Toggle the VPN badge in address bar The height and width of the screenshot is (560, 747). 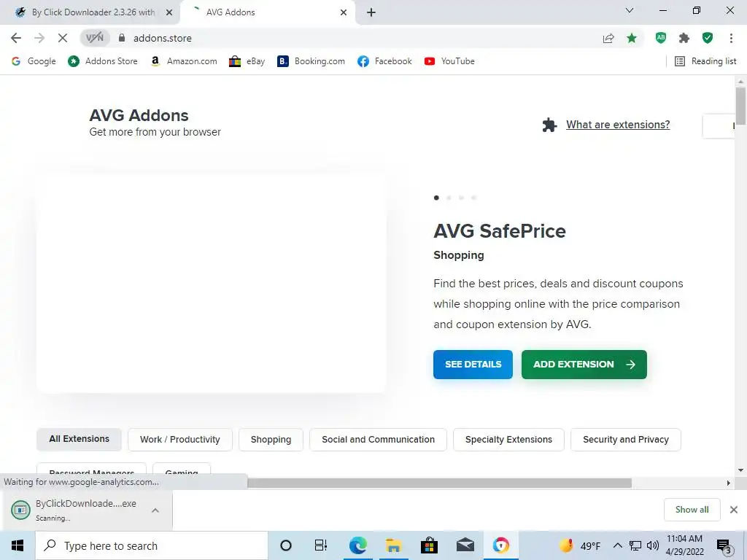[x=95, y=38]
